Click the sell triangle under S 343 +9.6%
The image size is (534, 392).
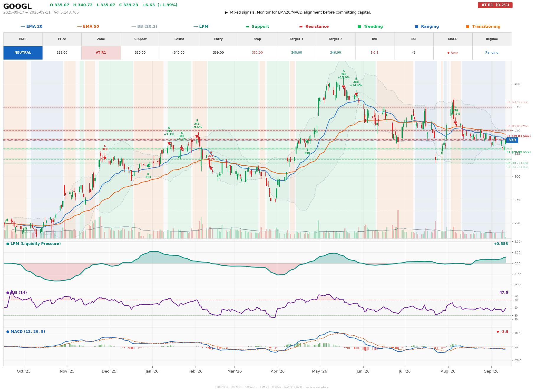(x=197, y=137)
